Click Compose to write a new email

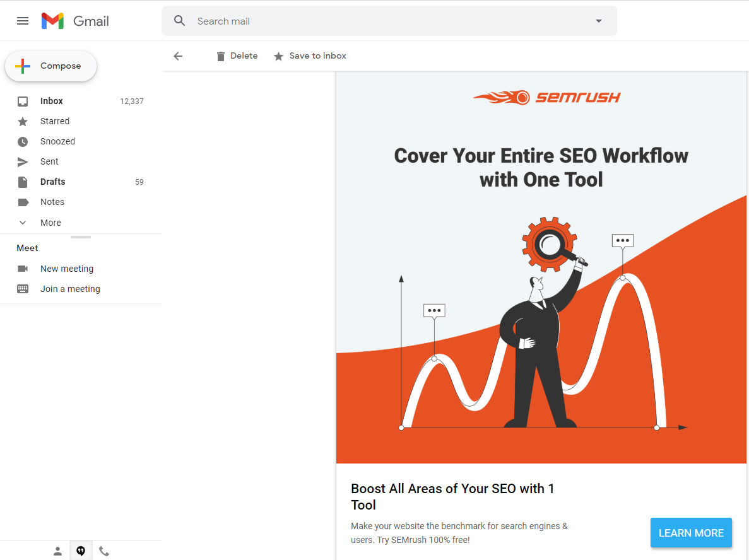coord(50,65)
